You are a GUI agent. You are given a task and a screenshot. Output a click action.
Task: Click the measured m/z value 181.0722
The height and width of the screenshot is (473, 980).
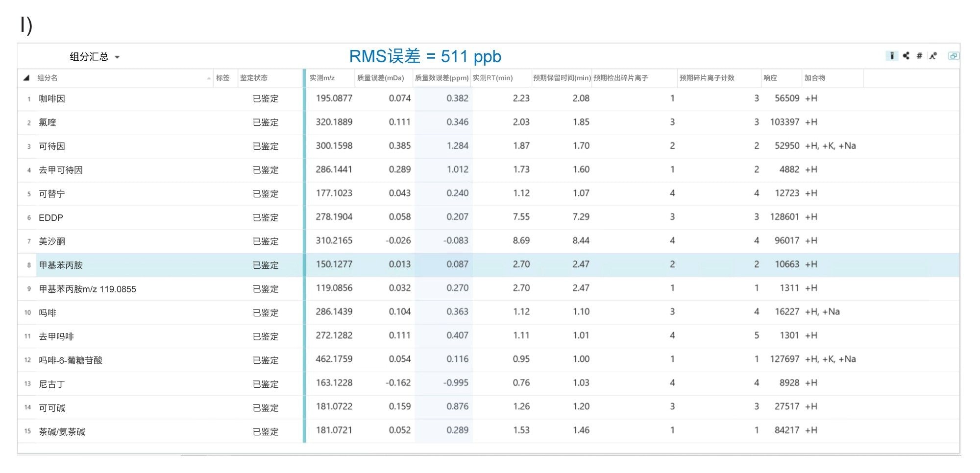(334, 407)
